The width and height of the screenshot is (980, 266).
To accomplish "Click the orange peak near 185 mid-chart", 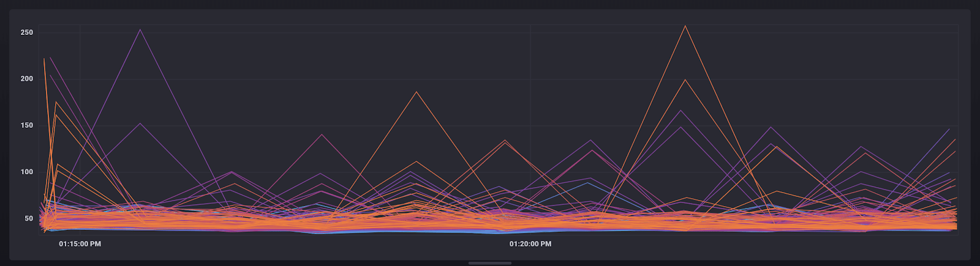I will tap(417, 92).
